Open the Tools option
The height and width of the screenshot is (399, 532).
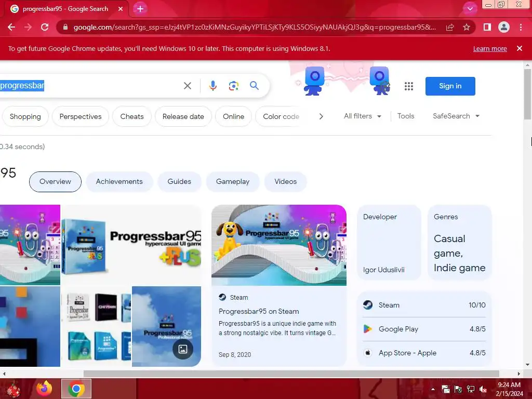pos(406,116)
